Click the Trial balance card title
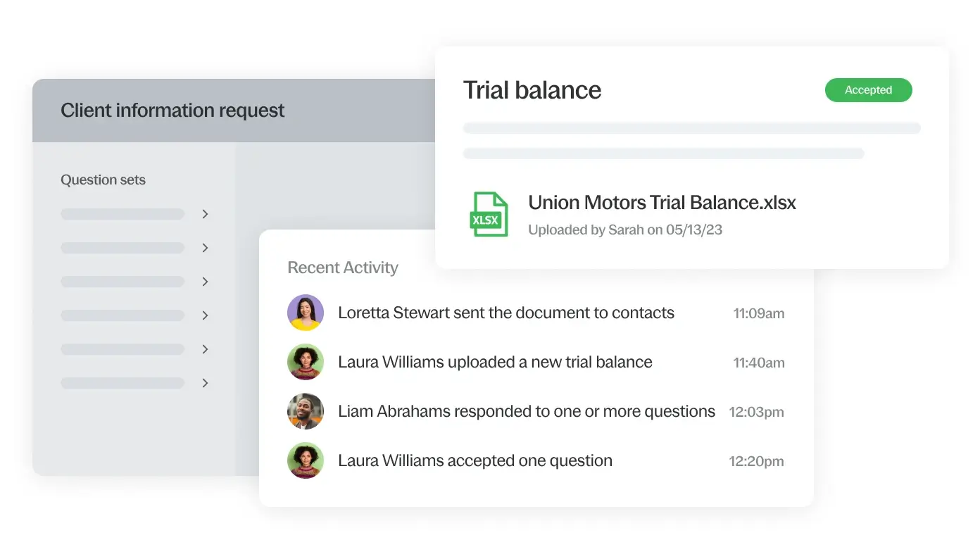The image size is (980, 552). (532, 90)
